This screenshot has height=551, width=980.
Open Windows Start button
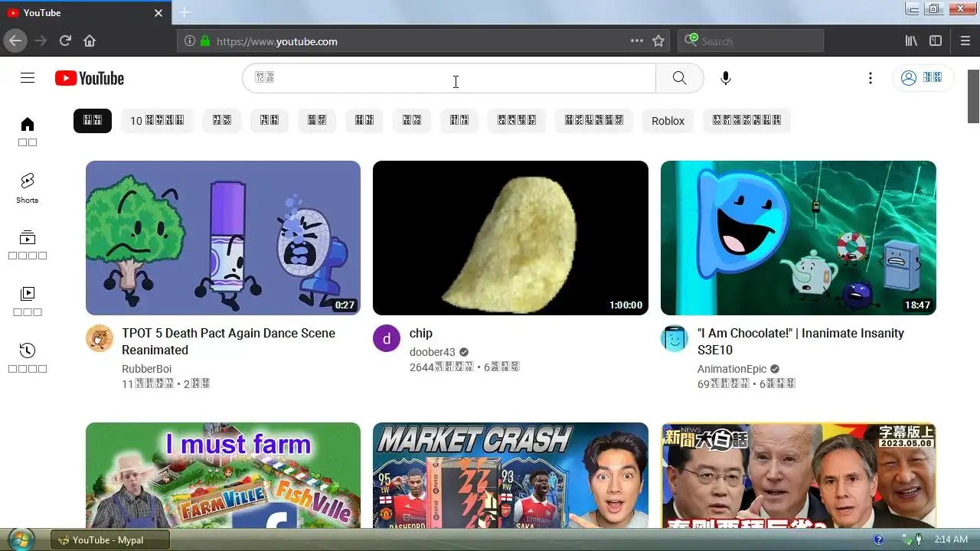click(x=21, y=540)
